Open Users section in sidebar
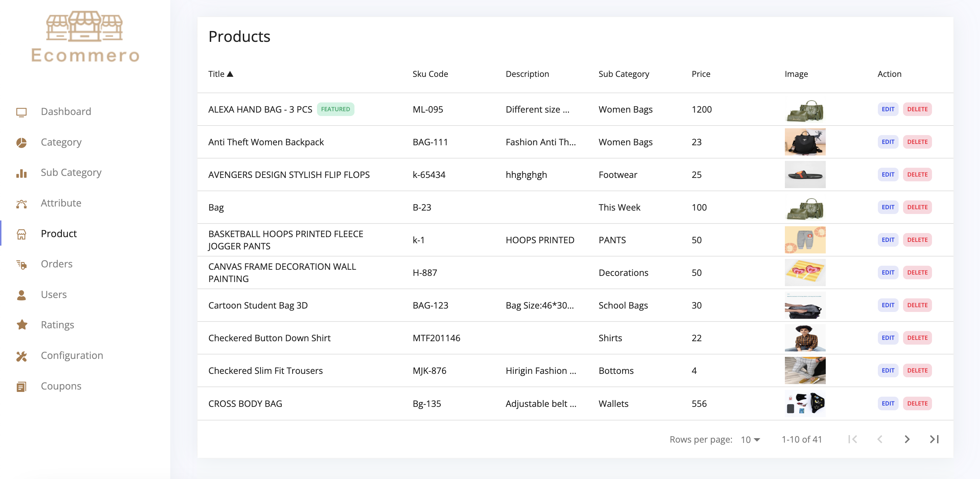Image resolution: width=980 pixels, height=479 pixels. tap(54, 295)
